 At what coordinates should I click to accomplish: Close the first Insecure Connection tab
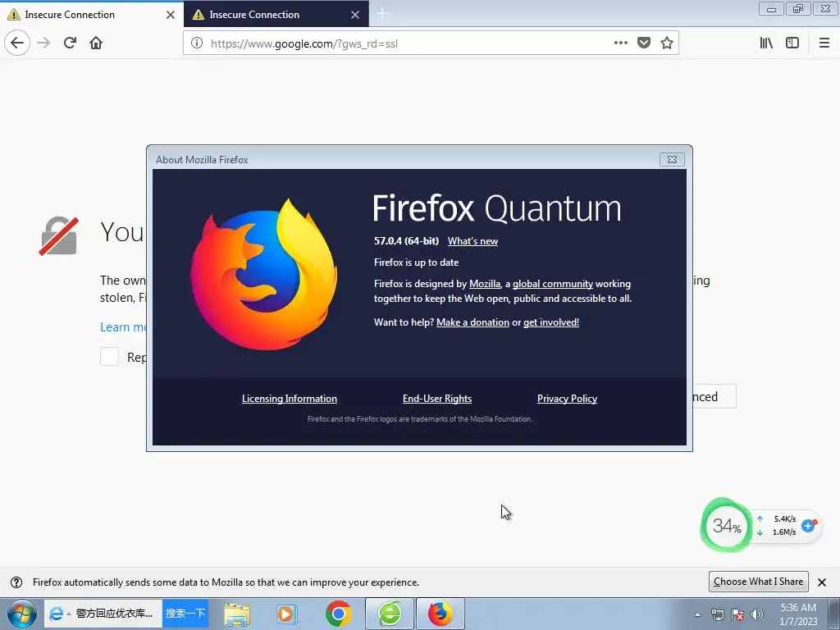171,15
